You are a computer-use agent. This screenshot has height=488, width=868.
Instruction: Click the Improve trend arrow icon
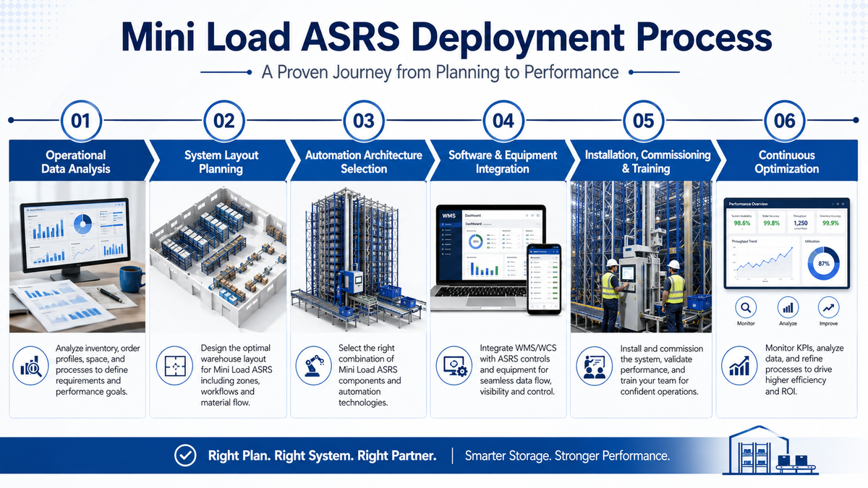830,307
